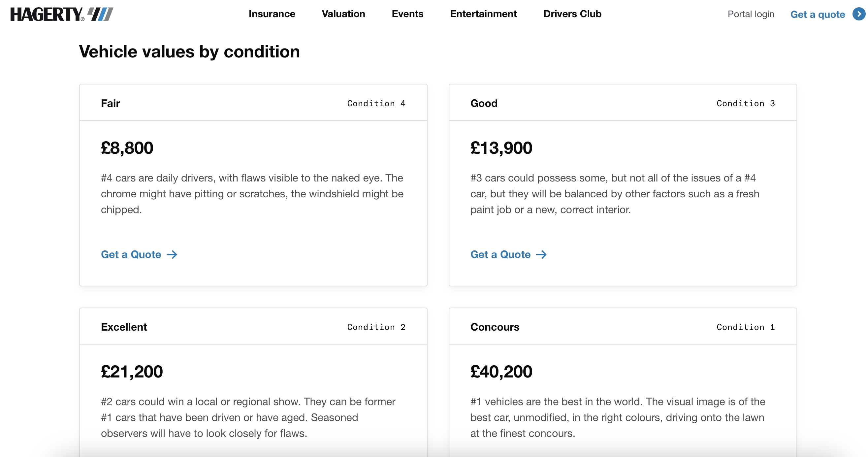Select Drivers Club in navigation
Image resolution: width=868 pixels, height=457 pixels.
click(x=572, y=14)
